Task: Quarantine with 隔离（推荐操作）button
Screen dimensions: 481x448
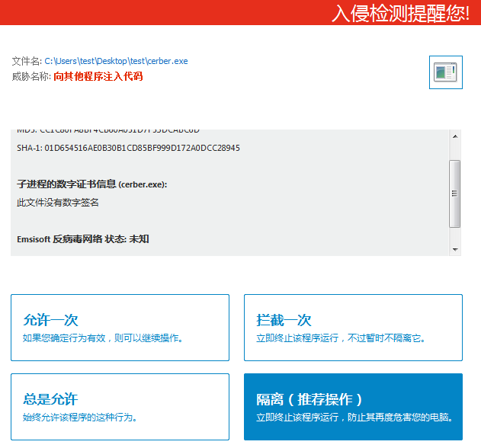Action: [x=353, y=407]
